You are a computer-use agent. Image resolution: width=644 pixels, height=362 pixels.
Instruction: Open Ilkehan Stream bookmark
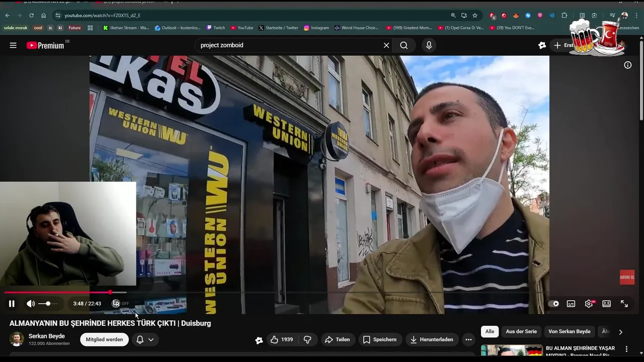[x=126, y=28]
